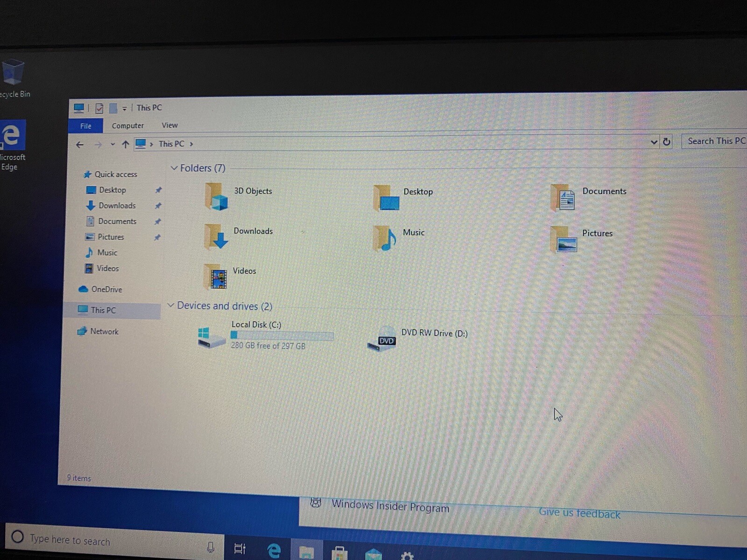Click the 280 GB free of 297 GB text
Image resolution: width=747 pixels, height=560 pixels.
point(268,346)
